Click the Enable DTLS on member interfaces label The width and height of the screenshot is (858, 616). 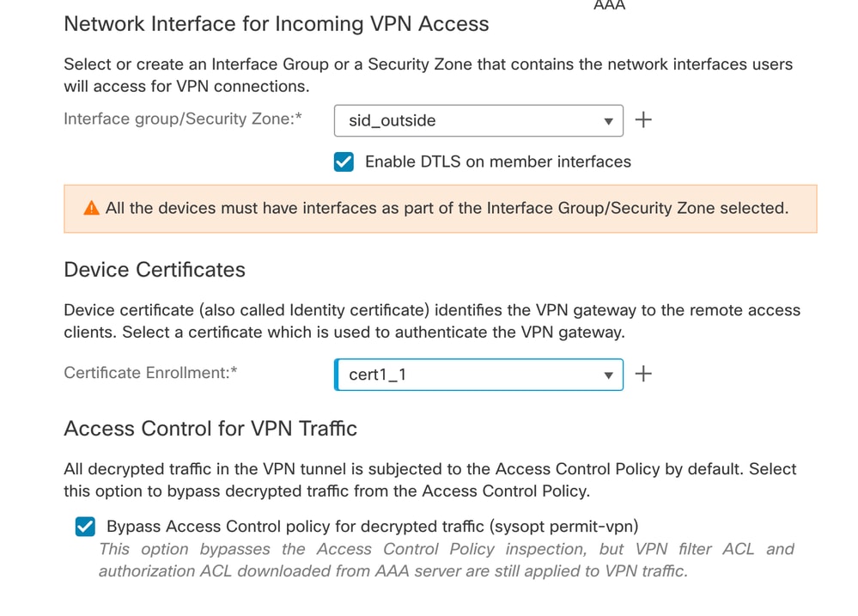coord(498,162)
